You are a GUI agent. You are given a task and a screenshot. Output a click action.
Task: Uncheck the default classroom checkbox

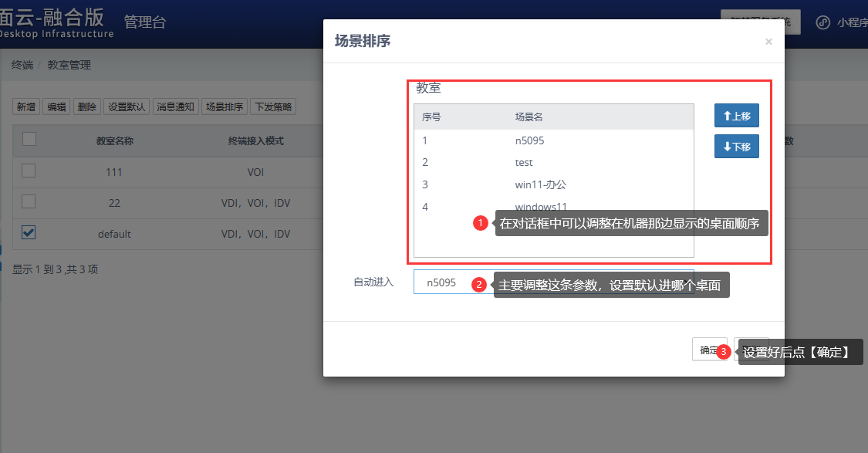click(29, 232)
